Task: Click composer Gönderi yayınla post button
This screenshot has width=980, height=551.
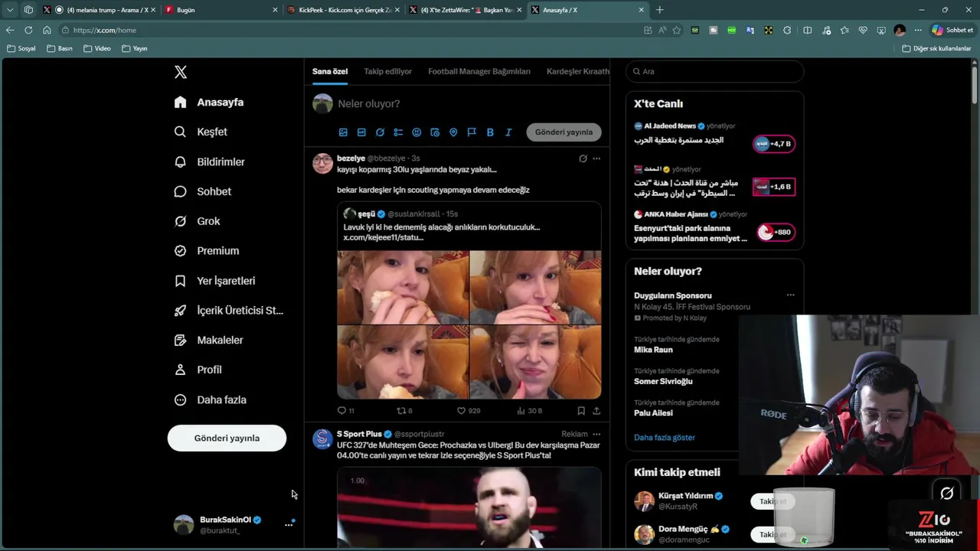Action: pyautogui.click(x=563, y=132)
